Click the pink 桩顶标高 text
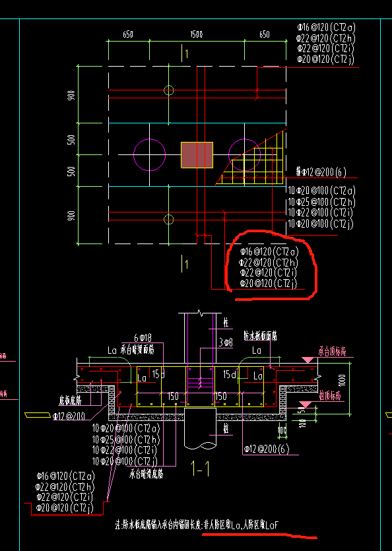The height and width of the screenshot is (551, 392). click(330, 396)
